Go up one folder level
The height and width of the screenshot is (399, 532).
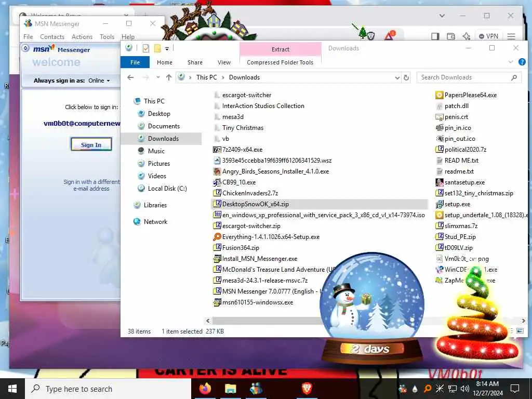pyautogui.click(x=169, y=77)
